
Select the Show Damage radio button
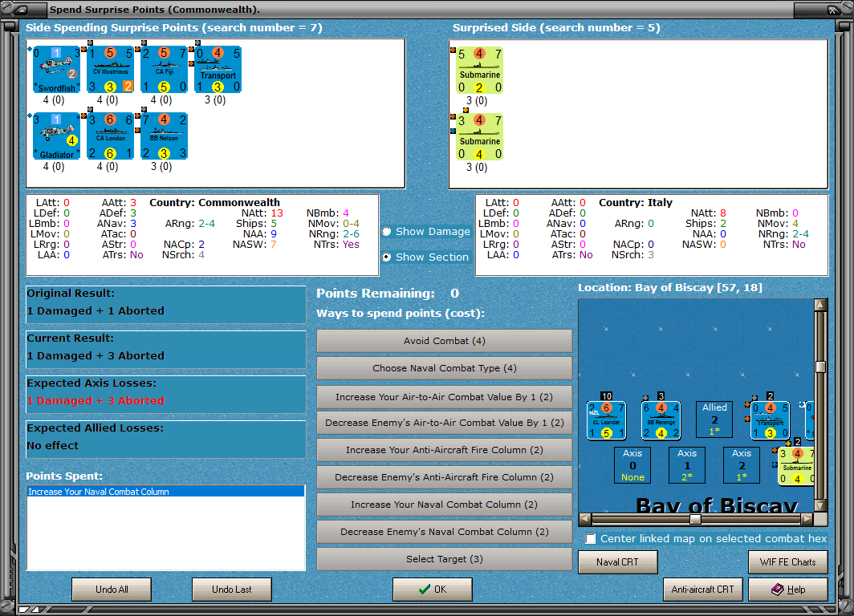tap(387, 231)
